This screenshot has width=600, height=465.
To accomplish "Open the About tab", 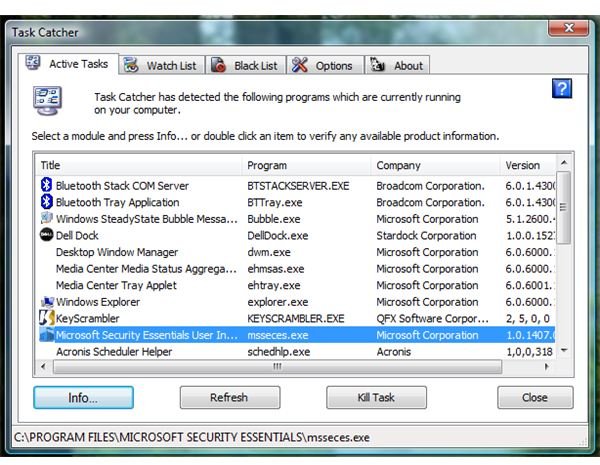I will click(x=397, y=65).
